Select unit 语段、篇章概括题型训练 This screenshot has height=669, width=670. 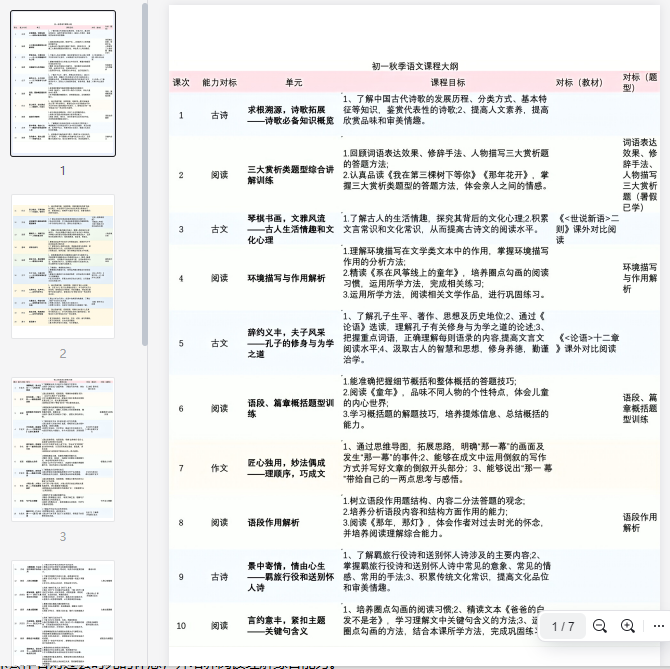coord(291,408)
